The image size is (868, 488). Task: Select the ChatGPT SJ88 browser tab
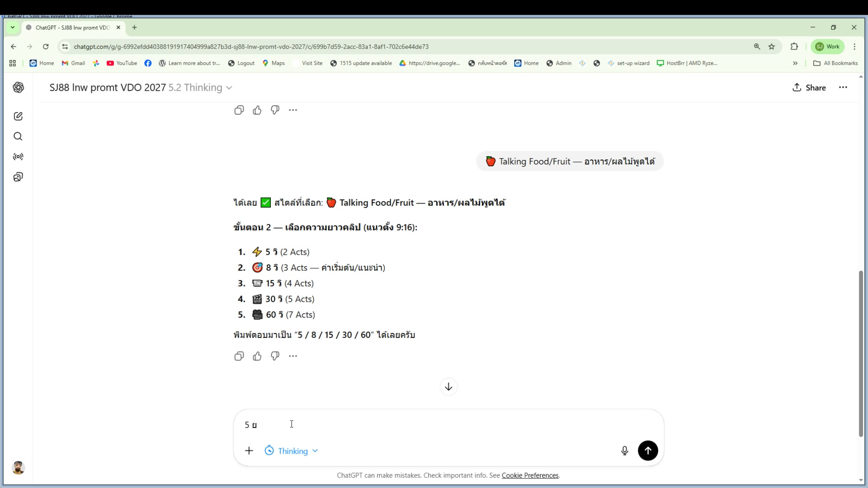coord(72,28)
